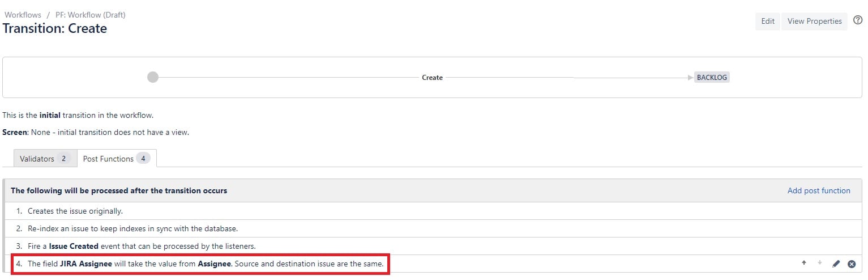Screen dimensions: 868x280
Task: Edit the JIRA Assignee post function pencil
Action: [836, 264]
